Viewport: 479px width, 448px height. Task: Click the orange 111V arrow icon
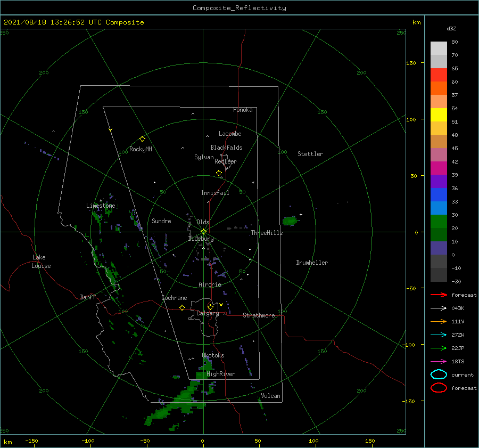(439, 321)
